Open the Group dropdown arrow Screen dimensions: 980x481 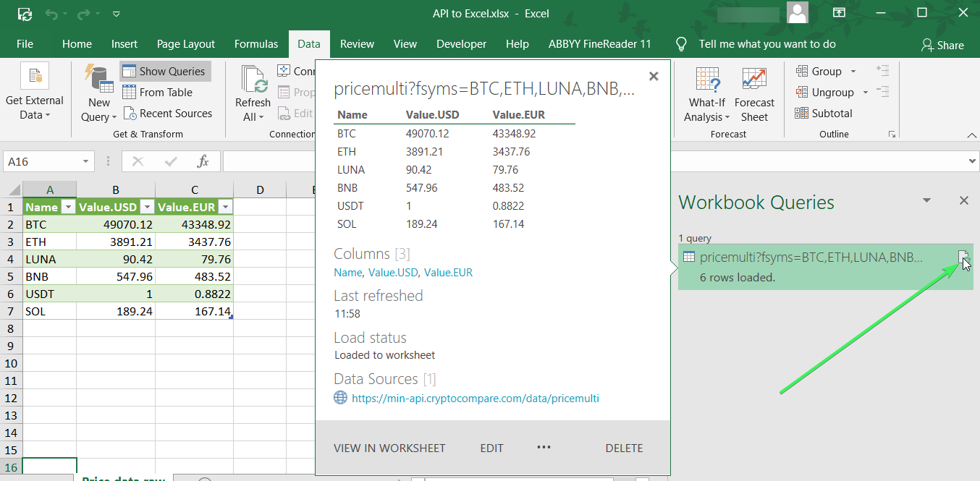click(x=853, y=71)
